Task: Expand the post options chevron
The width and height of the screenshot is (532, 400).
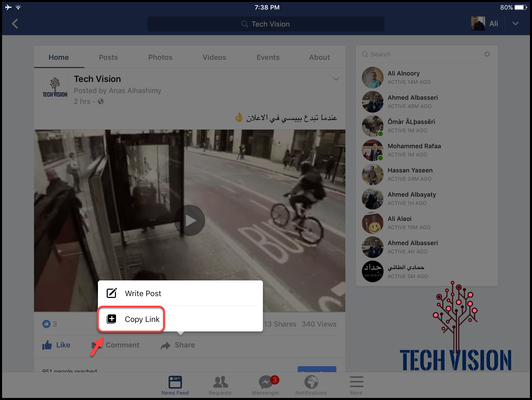Action: (x=336, y=79)
